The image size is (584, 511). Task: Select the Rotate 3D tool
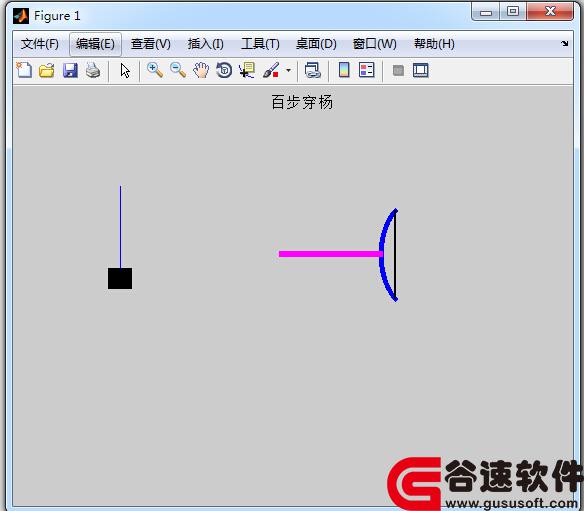point(224,70)
